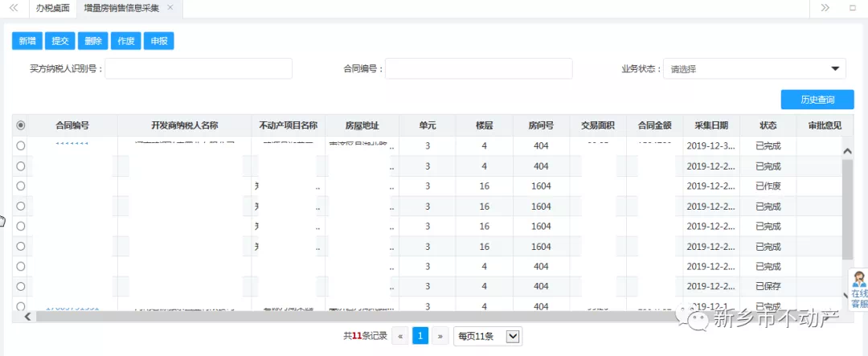Click the 历史查询 button
The image size is (868, 356).
(x=817, y=100)
